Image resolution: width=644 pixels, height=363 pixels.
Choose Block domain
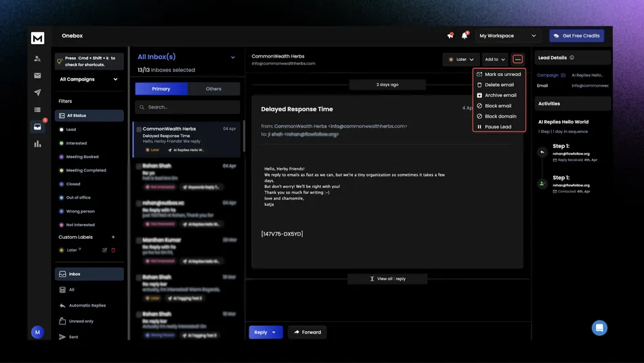click(496, 116)
